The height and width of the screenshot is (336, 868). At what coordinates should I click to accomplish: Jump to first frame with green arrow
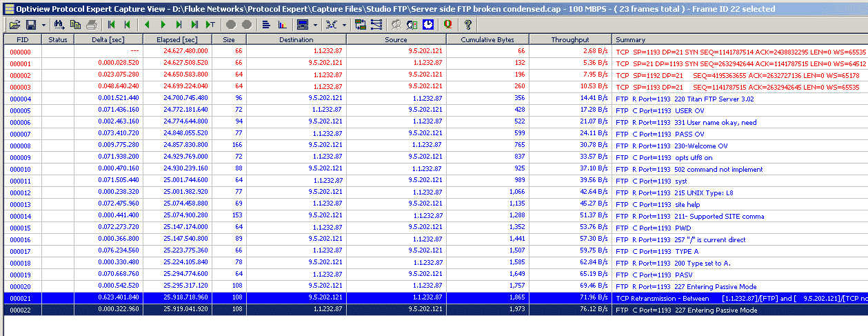point(112,24)
